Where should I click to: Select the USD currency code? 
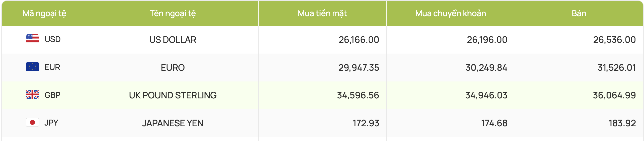point(52,39)
